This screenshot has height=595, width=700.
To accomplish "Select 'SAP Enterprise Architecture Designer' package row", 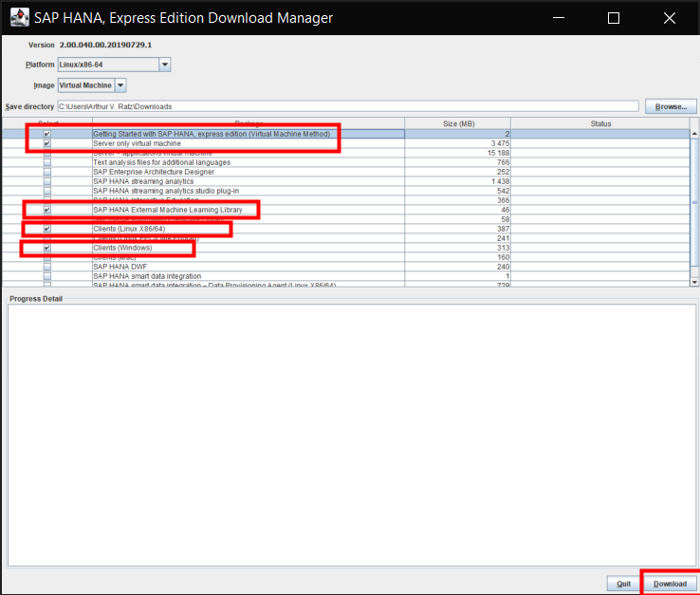I will click(346, 172).
